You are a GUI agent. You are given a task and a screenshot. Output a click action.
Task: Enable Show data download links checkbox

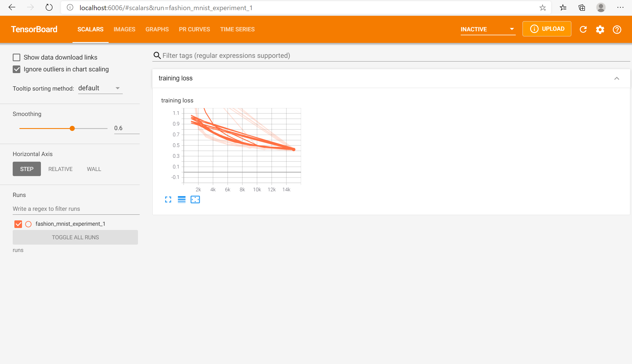pyautogui.click(x=17, y=58)
